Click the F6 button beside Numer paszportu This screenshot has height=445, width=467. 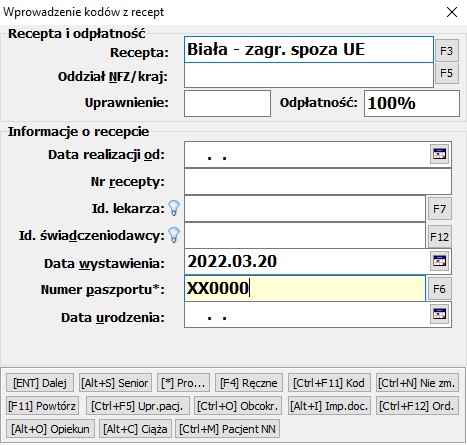point(440,289)
